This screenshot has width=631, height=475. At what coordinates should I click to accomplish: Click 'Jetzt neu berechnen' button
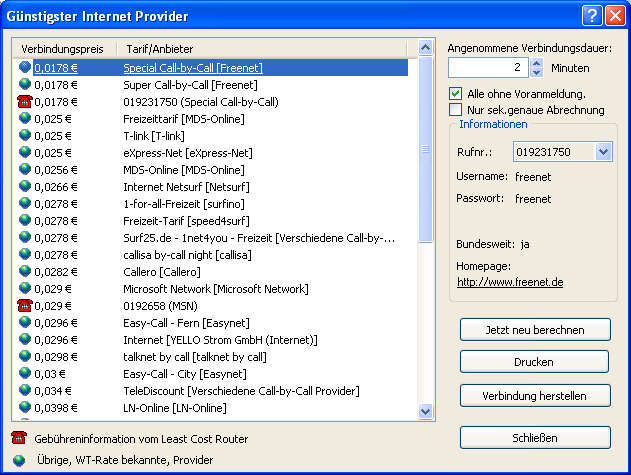[x=535, y=330]
